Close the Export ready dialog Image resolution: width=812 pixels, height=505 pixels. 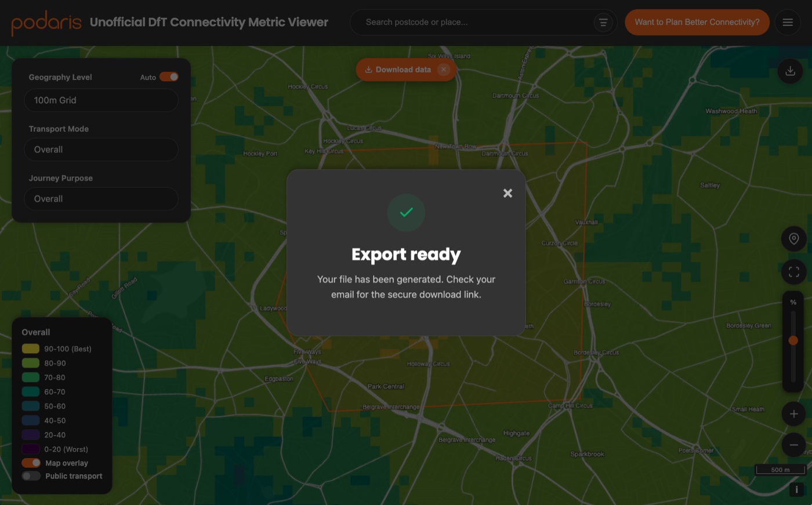click(x=507, y=193)
